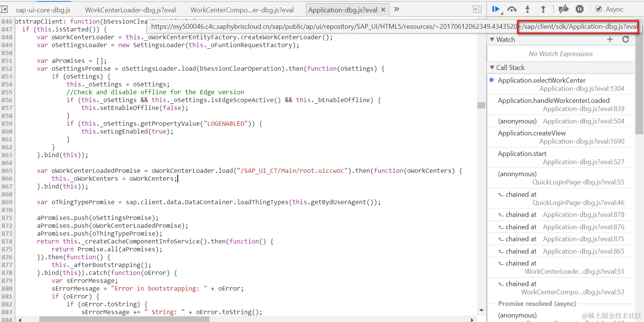Step into next function call

tap(528, 9)
